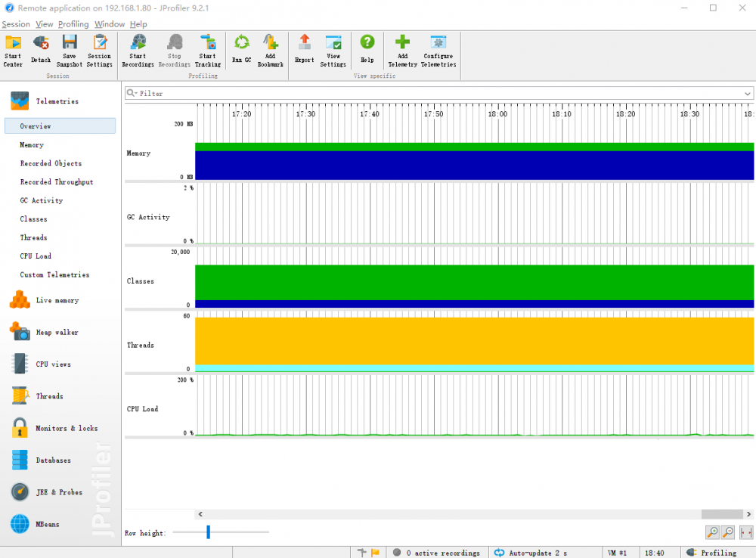Screen dimensions: 756x558
Task: Open the Profiling menu
Action: click(x=73, y=24)
